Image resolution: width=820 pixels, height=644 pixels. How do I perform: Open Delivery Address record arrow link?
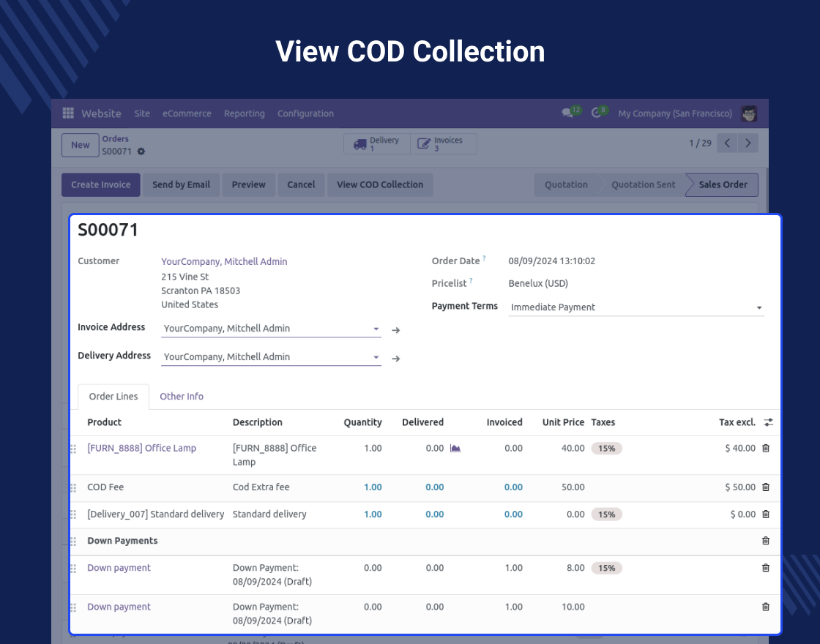396,358
